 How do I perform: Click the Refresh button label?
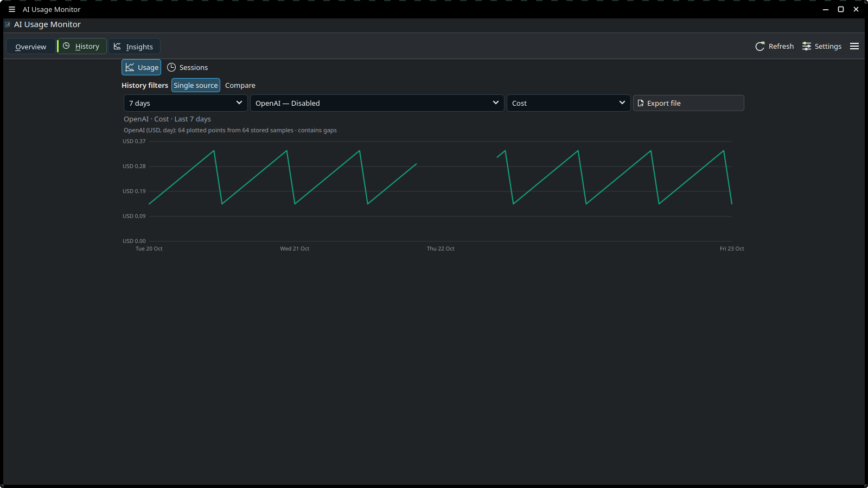point(781,47)
